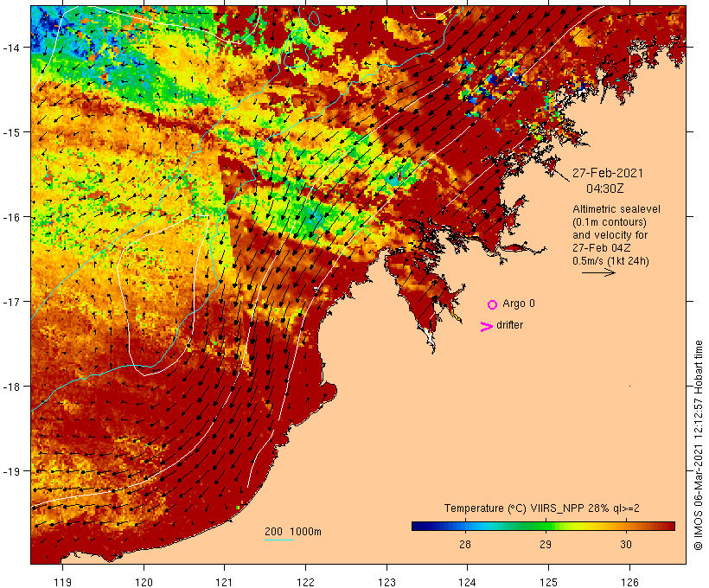The width and height of the screenshot is (709, 588).
Task: Click the colorbar tick label 29
Action: [x=546, y=544]
